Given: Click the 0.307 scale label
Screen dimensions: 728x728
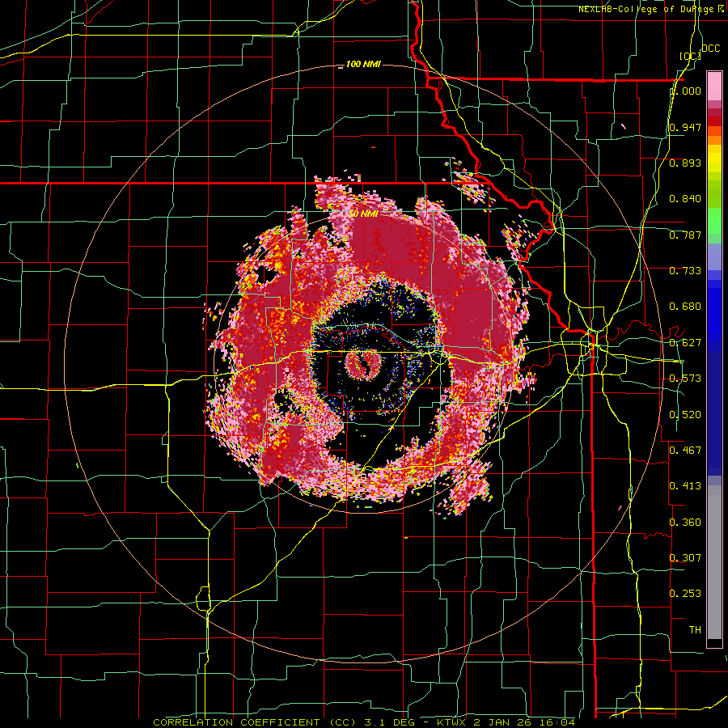Looking at the screenshot, I should click(x=685, y=557).
